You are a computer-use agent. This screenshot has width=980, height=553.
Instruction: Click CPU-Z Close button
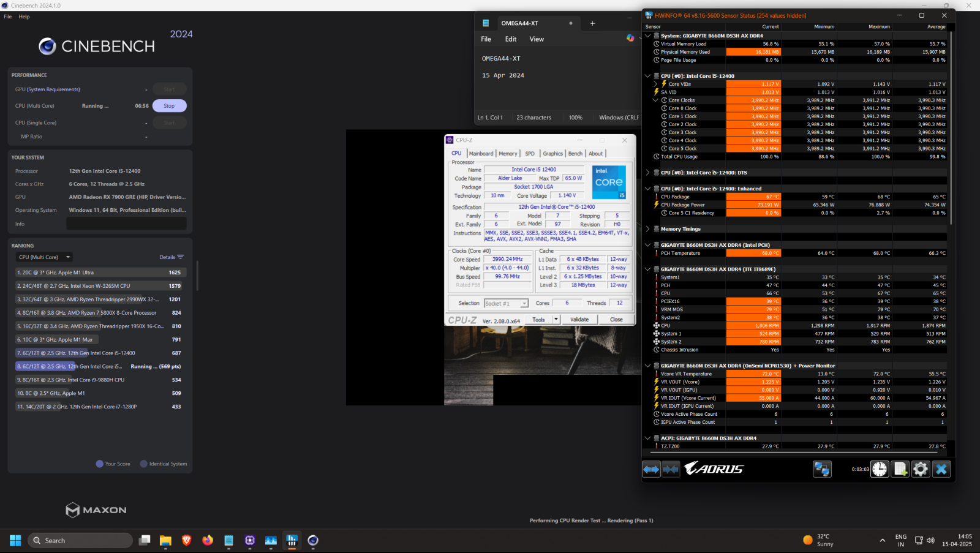point(616,319)
